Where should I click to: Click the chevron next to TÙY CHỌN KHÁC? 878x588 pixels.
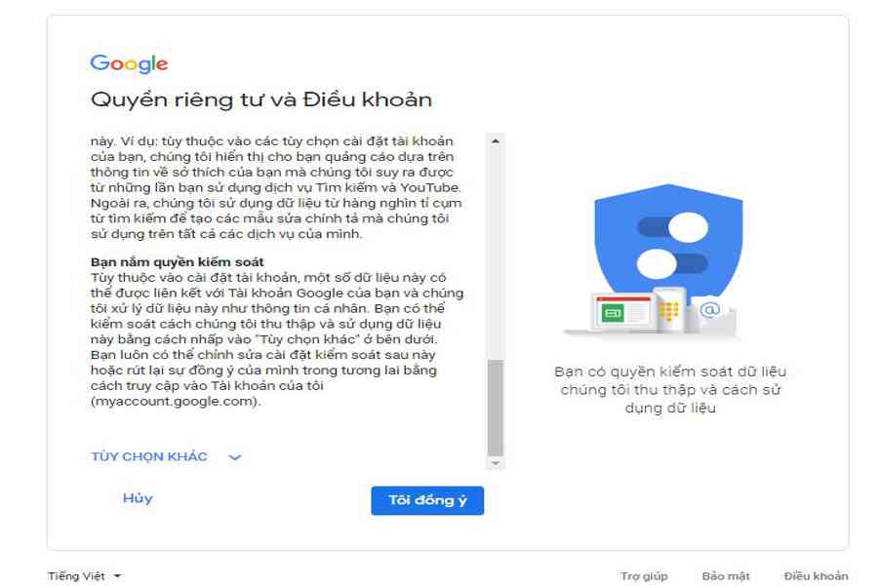coord(235,457)
